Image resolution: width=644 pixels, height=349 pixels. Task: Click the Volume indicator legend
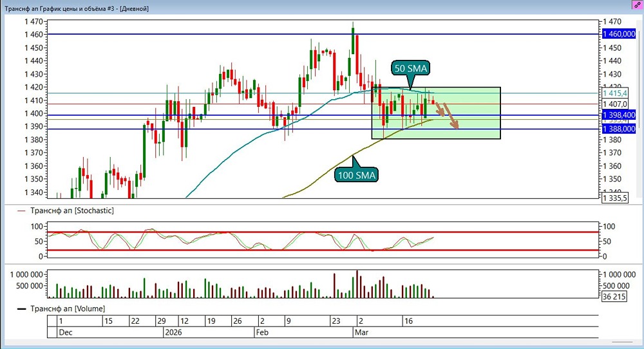(61, 309)
